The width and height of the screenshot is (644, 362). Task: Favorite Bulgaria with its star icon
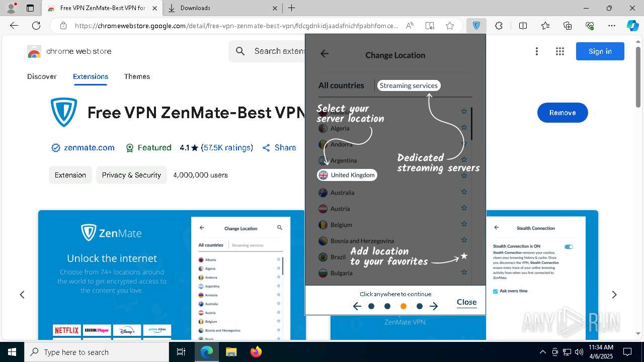[x=464, y=272]
